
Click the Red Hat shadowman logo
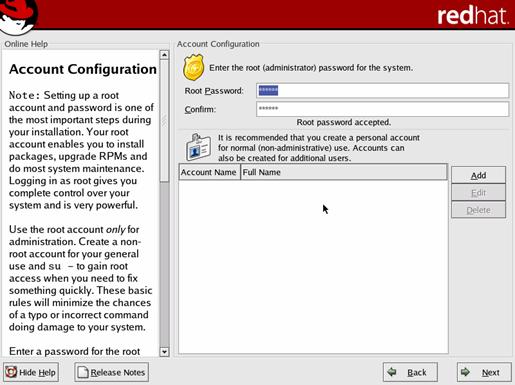coord(18,16)
